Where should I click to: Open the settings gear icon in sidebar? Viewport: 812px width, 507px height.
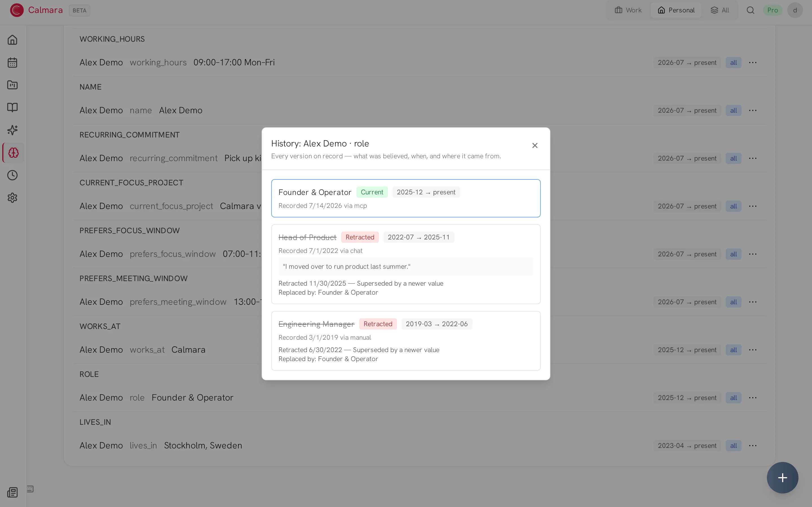(x=12, y=197)
